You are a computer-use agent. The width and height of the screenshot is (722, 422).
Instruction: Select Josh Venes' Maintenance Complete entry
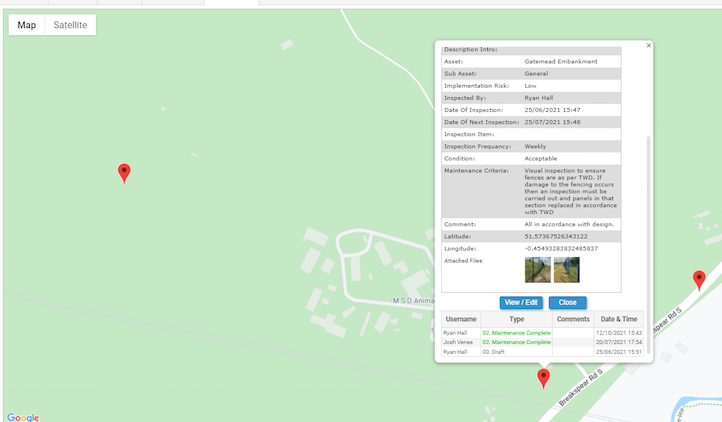516,342
